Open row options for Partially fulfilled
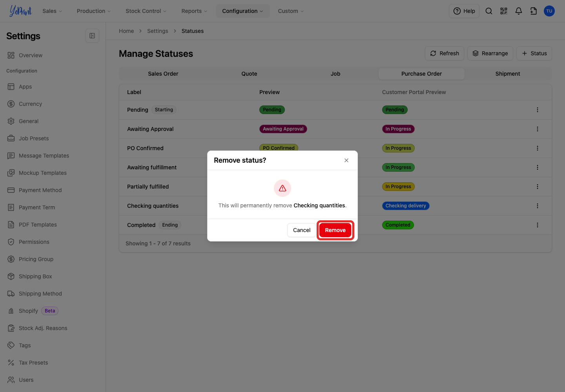This screenshot has width=565, height=392. [538, 187]
